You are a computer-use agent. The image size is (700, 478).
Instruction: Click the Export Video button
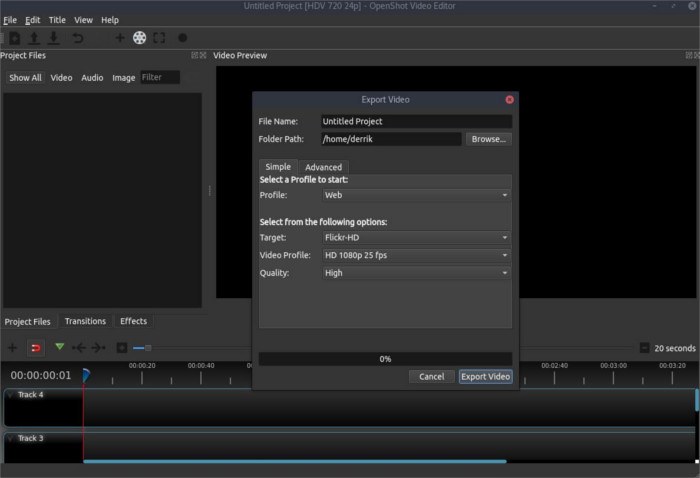486,377
